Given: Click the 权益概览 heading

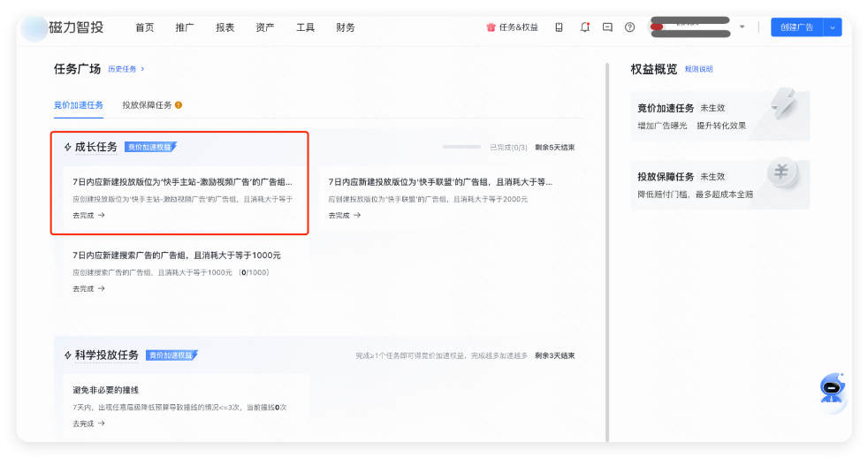Looking at the screenshot, I should (654, 69).
